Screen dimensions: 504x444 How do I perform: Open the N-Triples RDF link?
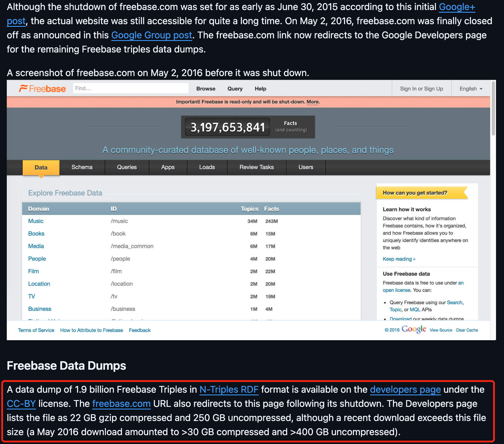click(x=229, y=389)
